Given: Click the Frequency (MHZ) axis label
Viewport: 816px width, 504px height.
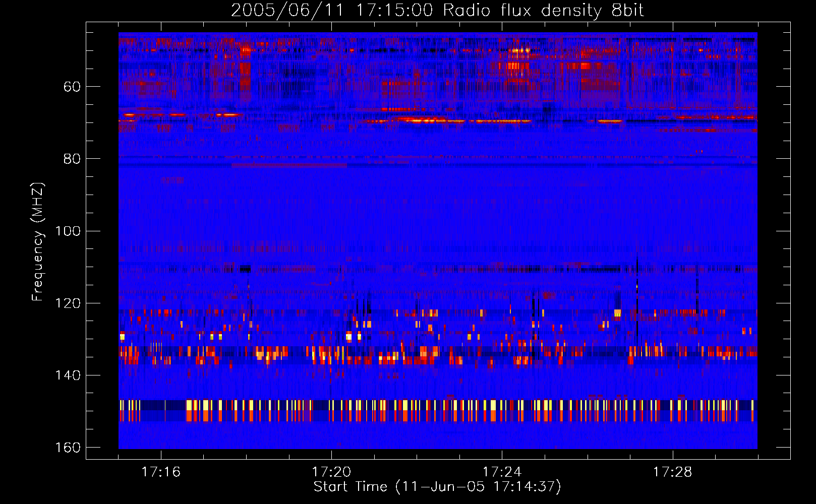Looking at the screenshot, I should point(38,241).
